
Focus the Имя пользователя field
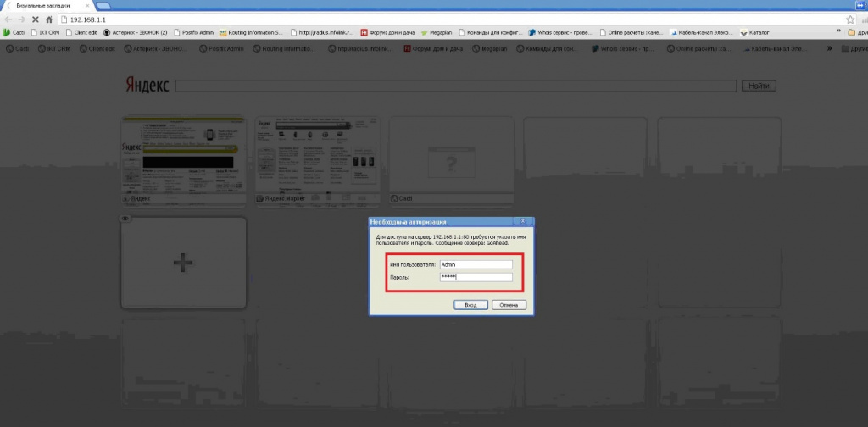(x=476, y=264)
